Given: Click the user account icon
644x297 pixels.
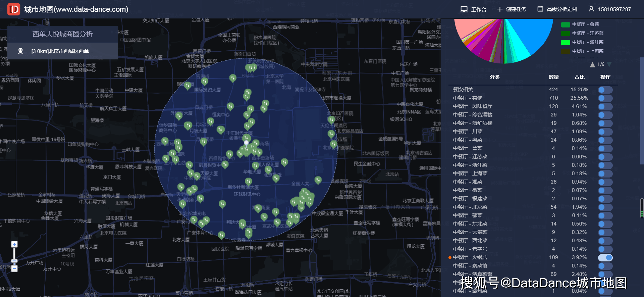Looking at the screenshot, I should click(591, 9).
